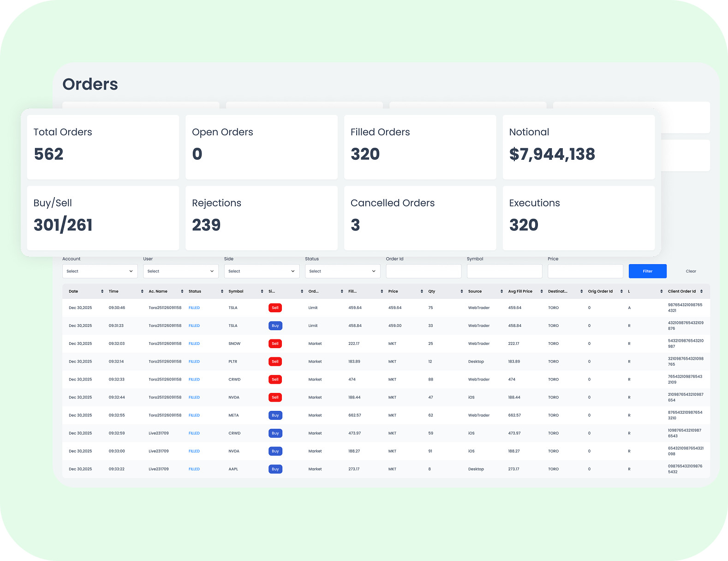
Task: Click the Source column sort arrows
Action: (x=501, y=291)
